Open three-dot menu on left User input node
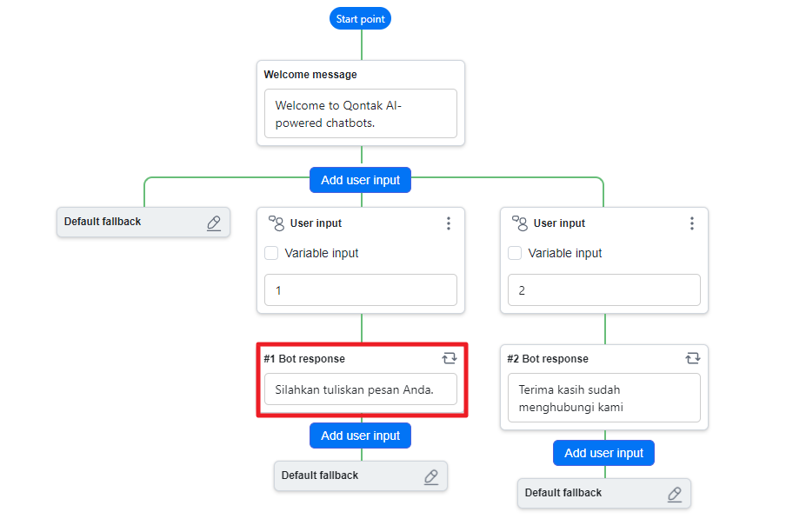Screen dimensions: 806x532 click(x=449, y=223)
